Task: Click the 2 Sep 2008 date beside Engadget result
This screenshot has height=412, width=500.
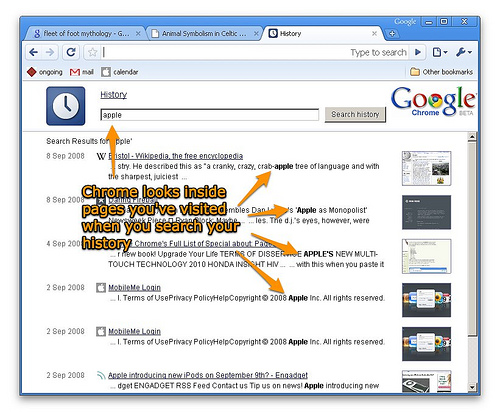Action: [65, 375]
